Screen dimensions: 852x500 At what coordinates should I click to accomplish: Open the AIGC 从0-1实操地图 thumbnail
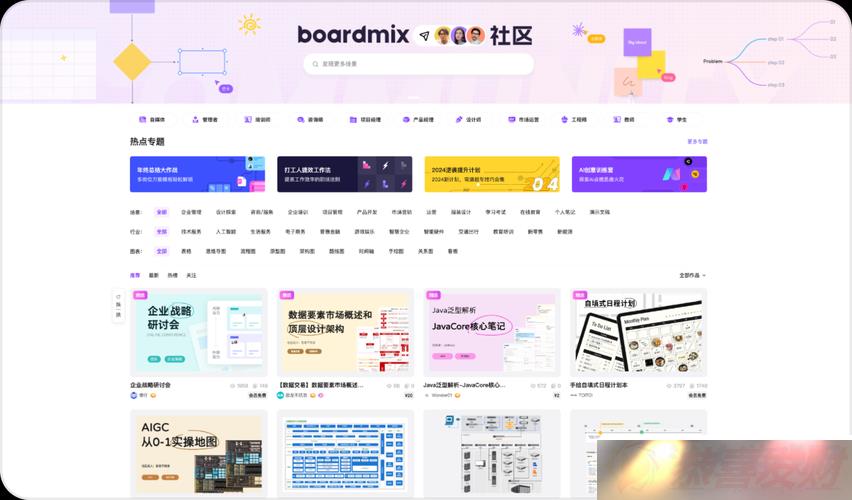point(199,454)
